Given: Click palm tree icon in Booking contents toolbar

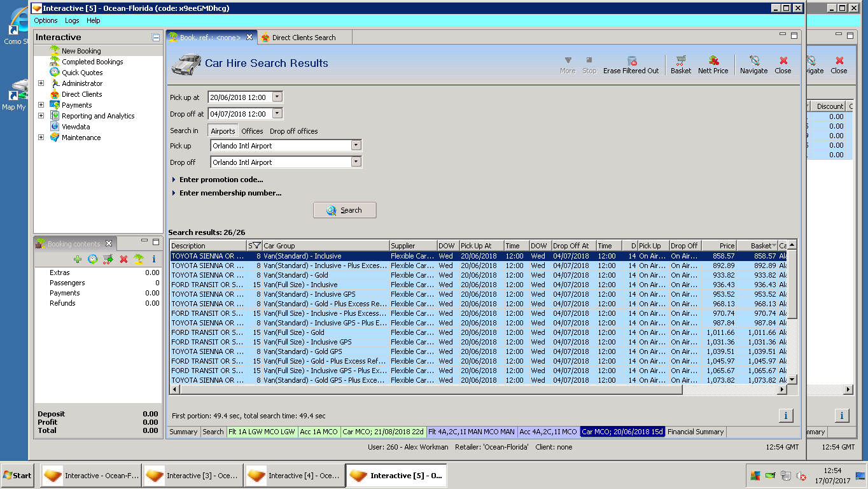Looking at the screenshot, I should point(138,259).
